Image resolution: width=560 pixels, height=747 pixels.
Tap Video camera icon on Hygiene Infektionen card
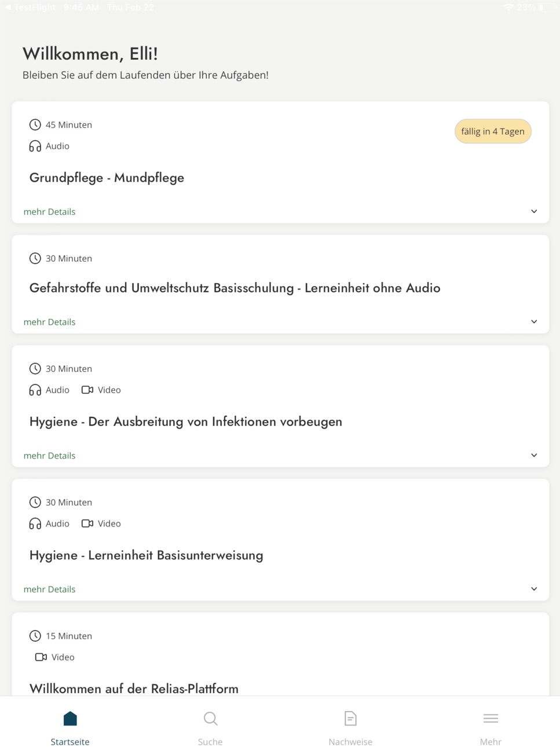[87, 390]
